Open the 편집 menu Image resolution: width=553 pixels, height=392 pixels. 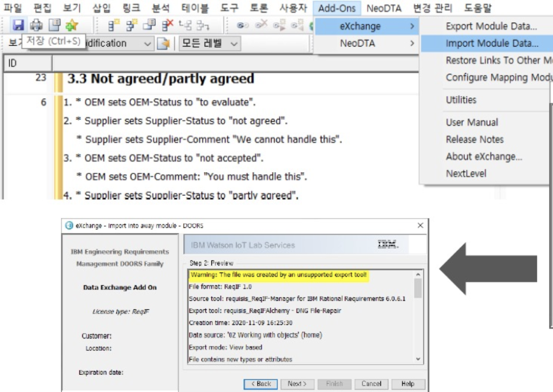point(42,8)
